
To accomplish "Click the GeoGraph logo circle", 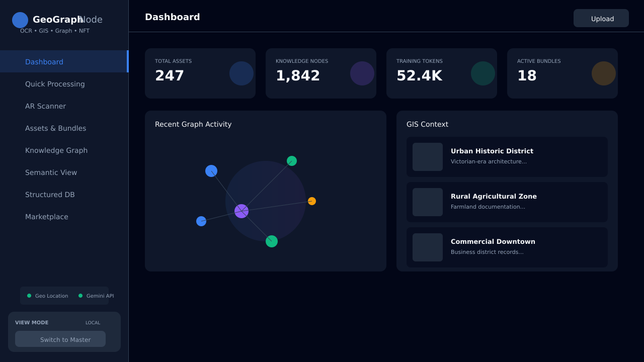I will 20,20.
